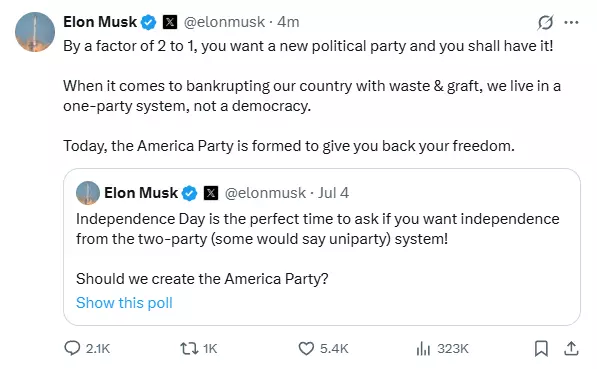Share the post via upload icon
597x369 pixels.
tap(571, 348)
